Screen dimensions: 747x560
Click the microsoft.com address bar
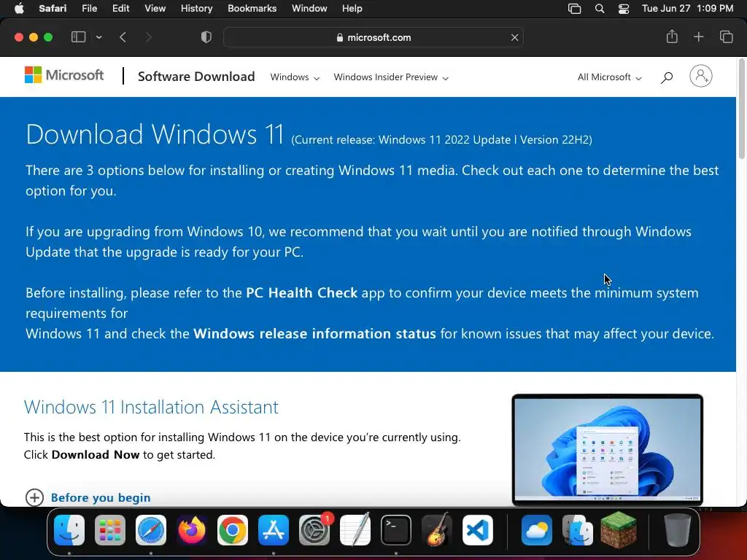[x=373, y=37]
